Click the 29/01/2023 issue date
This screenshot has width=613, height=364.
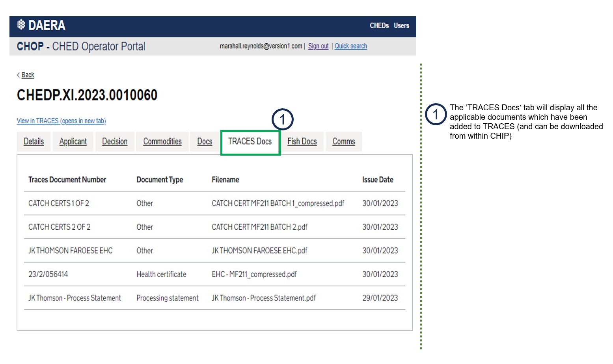(x=380, y=298)
